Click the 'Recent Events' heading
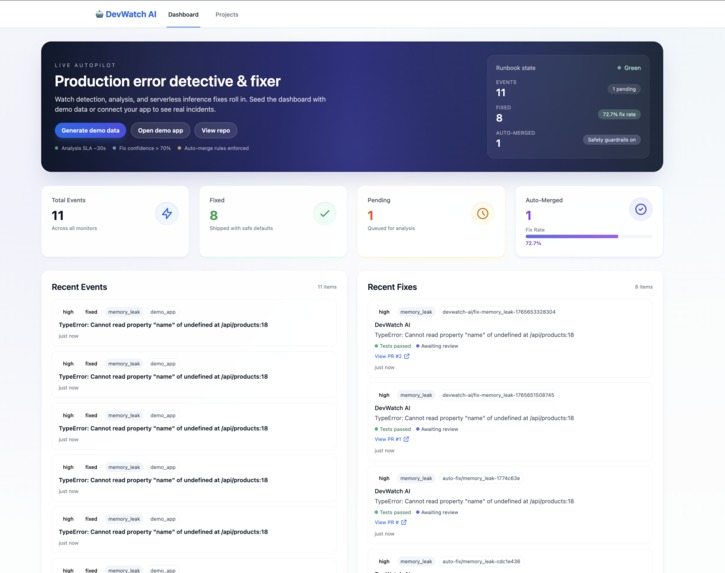The height and width of the screenshot is (573, 725). (79, 287)
